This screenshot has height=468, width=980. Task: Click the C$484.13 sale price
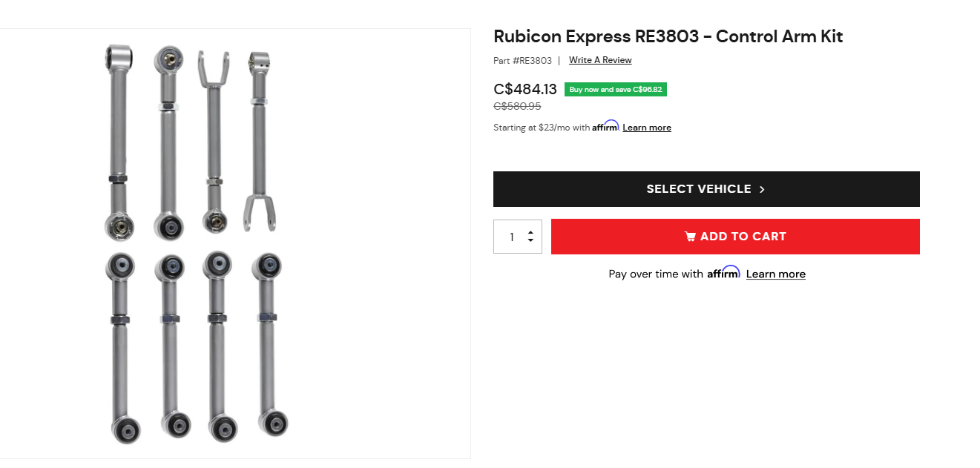[525, 90]
